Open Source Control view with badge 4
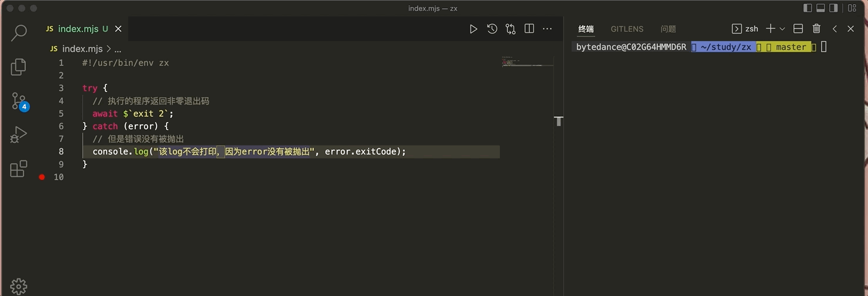This screenshot has height=296, width=868. click(19, 101)
